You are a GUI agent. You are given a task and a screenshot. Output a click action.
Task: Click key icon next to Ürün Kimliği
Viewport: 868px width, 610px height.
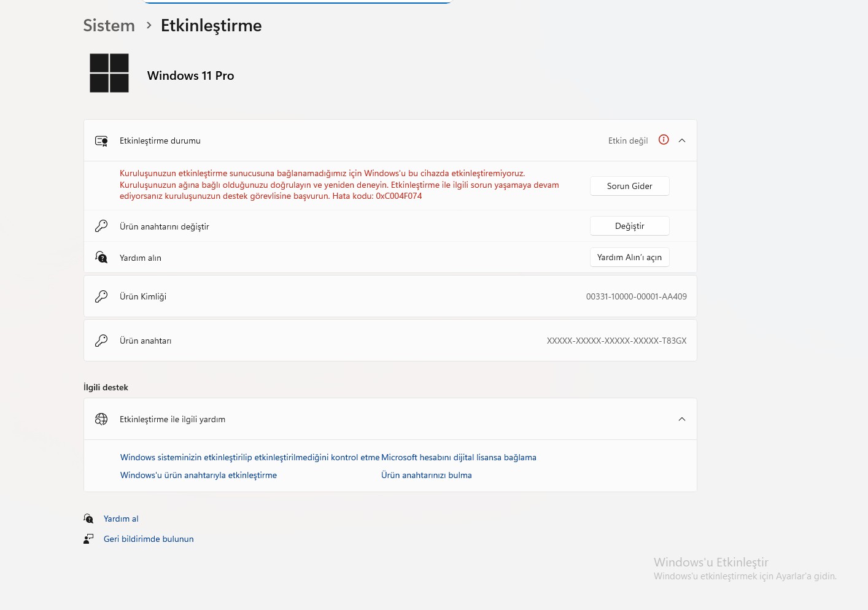[x=101, y=296]
